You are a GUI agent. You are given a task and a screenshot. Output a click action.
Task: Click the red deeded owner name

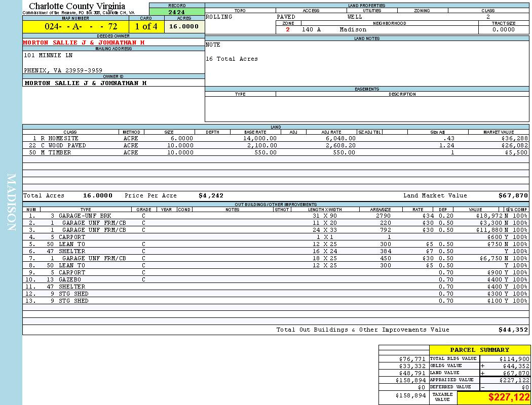[84, 43]
